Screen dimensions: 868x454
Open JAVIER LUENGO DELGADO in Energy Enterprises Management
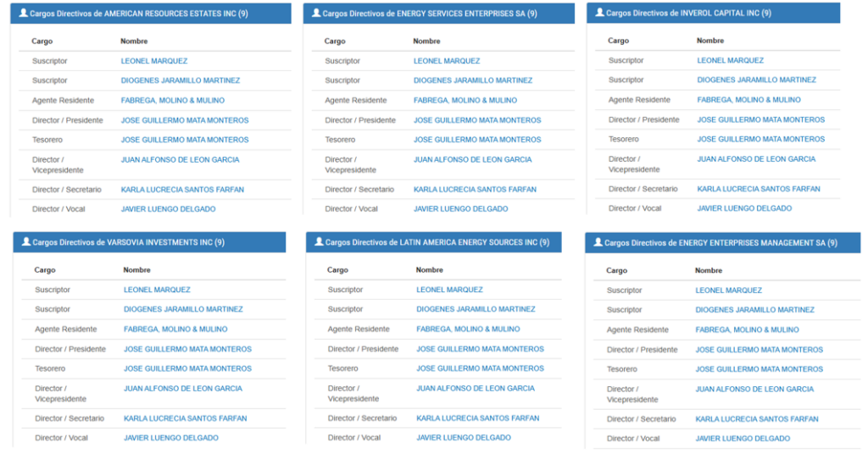[x=743, y=438]
